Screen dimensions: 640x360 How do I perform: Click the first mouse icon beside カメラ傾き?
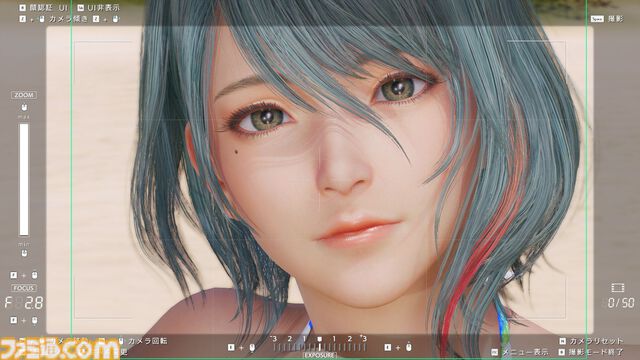click(42, 19)
